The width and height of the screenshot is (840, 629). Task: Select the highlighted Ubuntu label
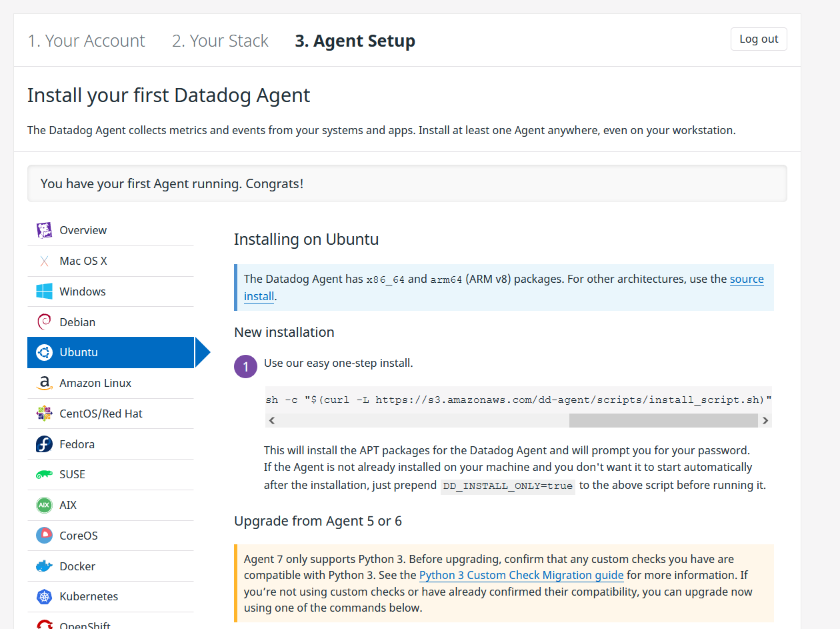[x=79, y=352]
